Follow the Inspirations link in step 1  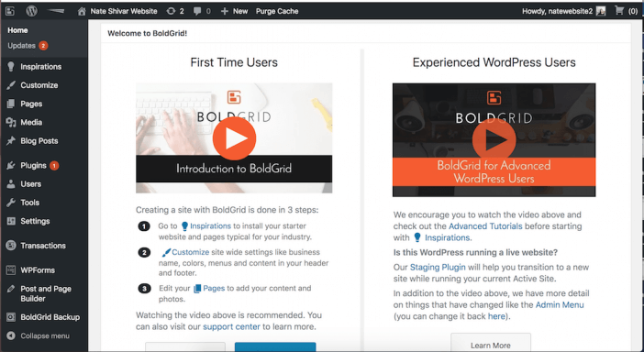210,226
